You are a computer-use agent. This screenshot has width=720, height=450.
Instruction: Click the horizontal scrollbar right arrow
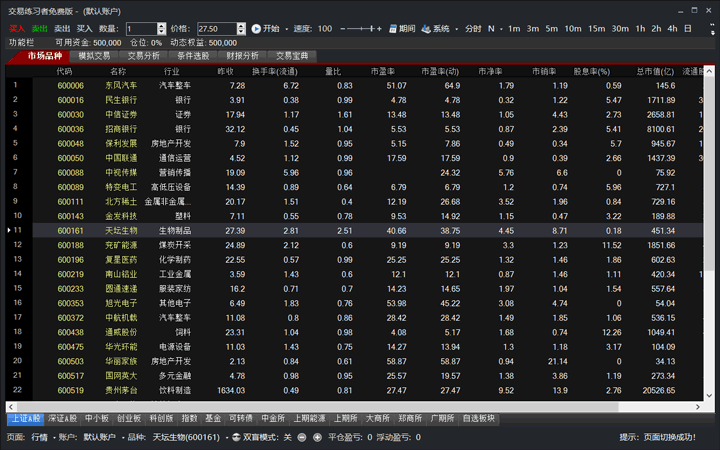tap(698, 407)
